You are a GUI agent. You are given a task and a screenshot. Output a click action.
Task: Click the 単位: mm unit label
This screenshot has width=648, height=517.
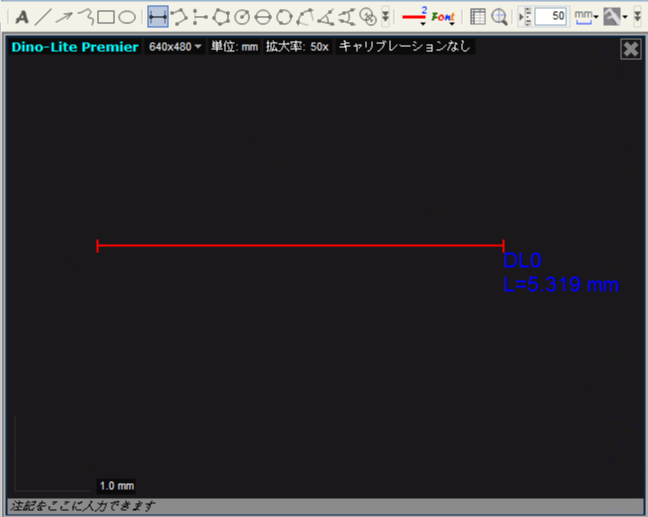tap(234, 47)
